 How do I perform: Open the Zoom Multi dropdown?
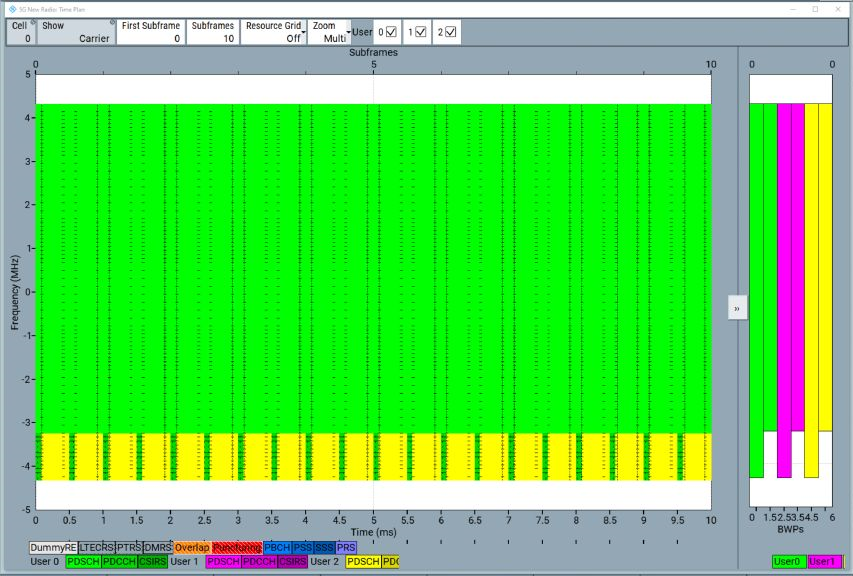coord(330,32)
